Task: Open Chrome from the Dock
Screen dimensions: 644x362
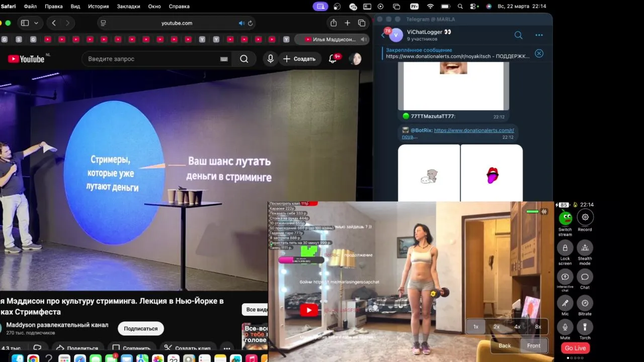Action: [x=33, y=358]
